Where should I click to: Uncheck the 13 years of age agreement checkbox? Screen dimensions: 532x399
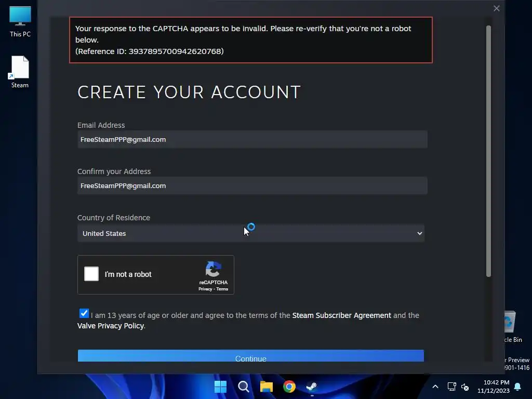tap(84, 313)
